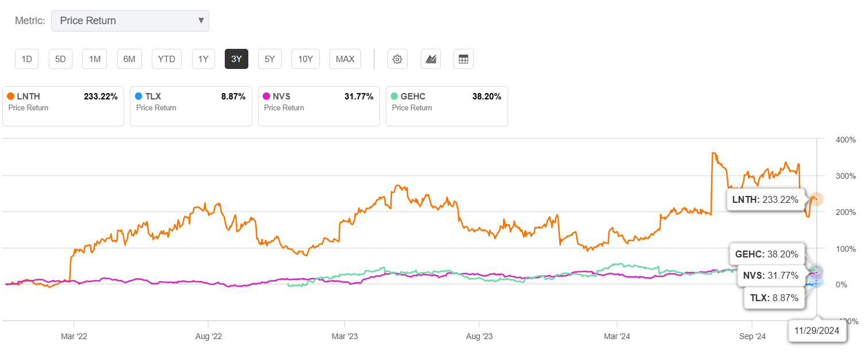
Task: Toggle the NVS series legend card
Action: pyautogui.click(x=319, y=106)
